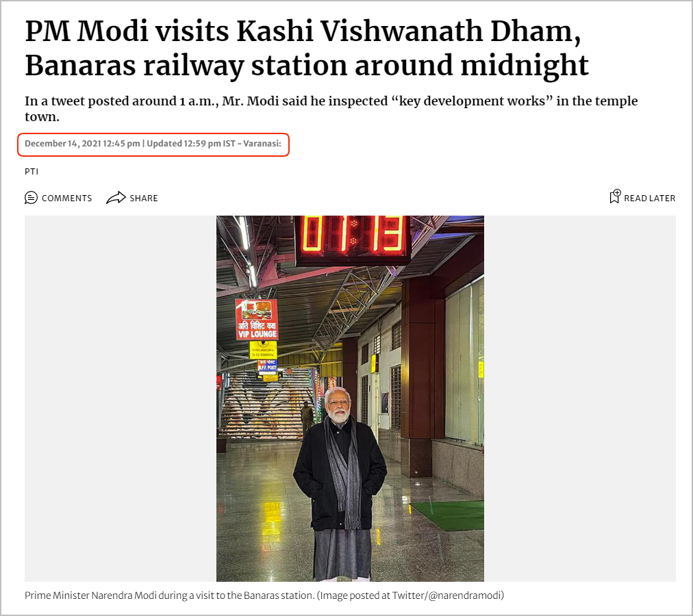
Task: Click the red VIP LOUNGE sign in photo
Action: (257, 319)
